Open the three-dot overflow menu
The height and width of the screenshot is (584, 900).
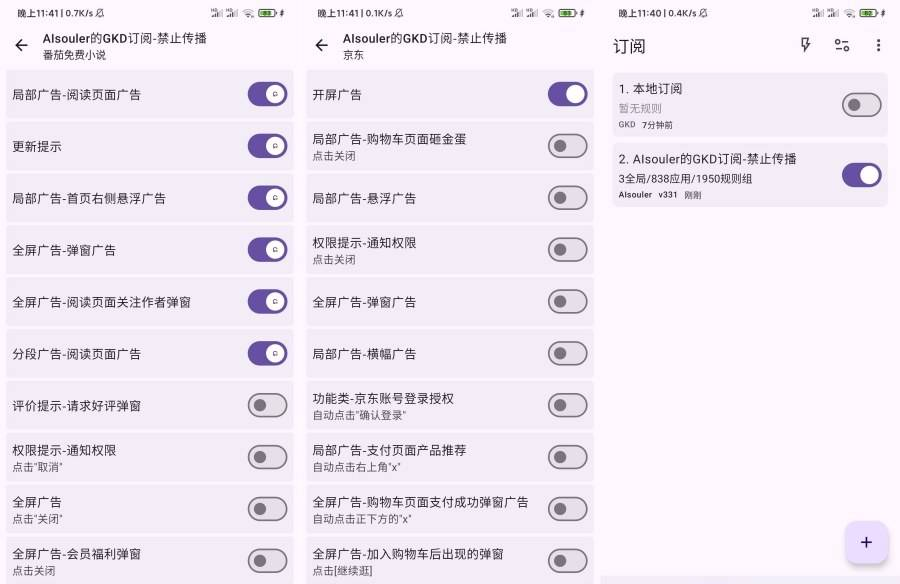pos(878,45)
